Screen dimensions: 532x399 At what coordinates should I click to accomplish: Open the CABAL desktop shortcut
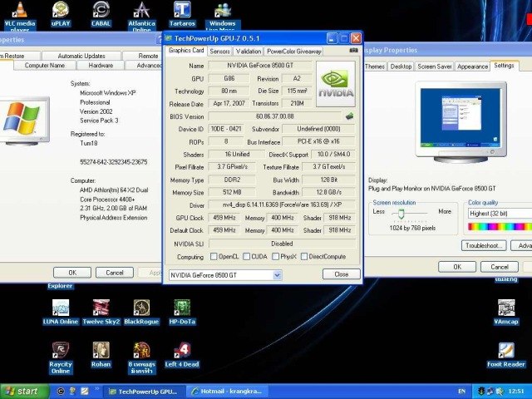pyautogui.click(x=101, y=11)
